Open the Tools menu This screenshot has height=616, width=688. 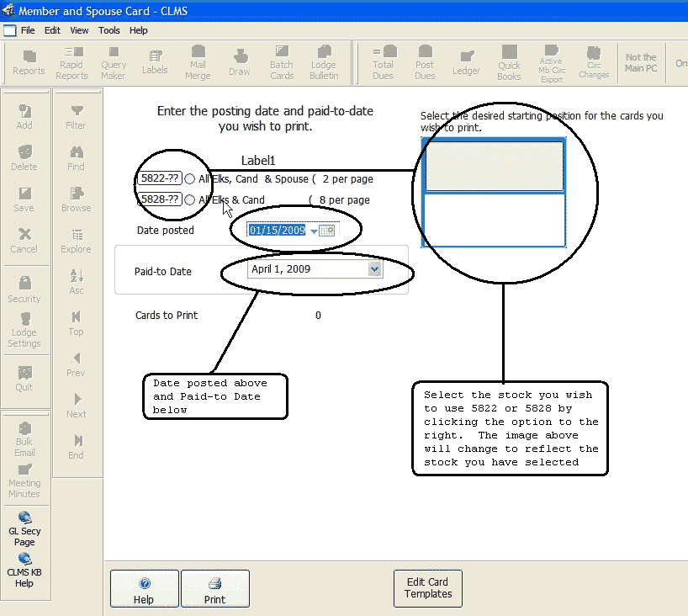click(x=109, y=30)
